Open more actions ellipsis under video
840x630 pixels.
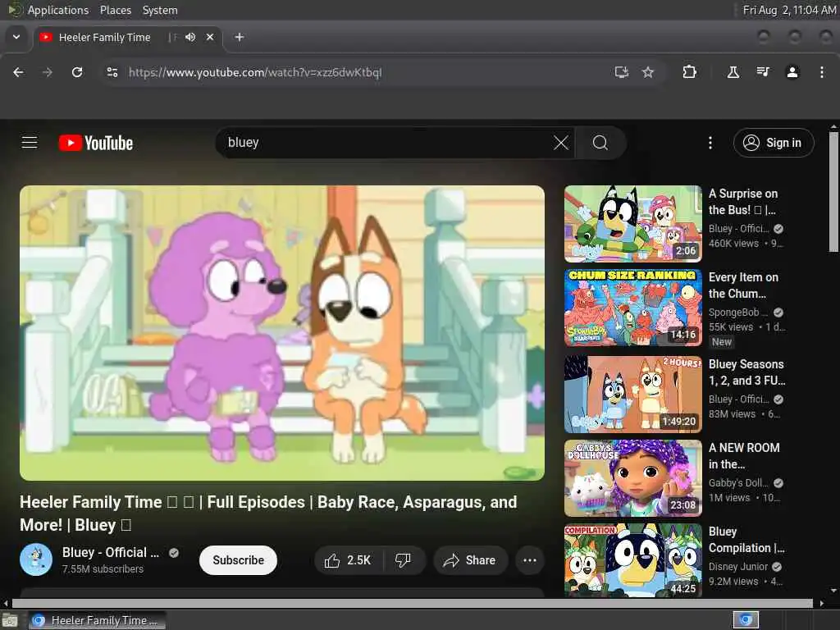click(530, 560)
